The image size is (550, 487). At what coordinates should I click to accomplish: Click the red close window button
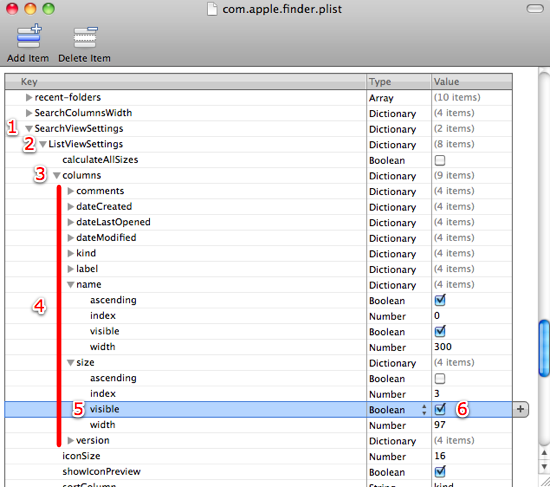pos(12,8)
